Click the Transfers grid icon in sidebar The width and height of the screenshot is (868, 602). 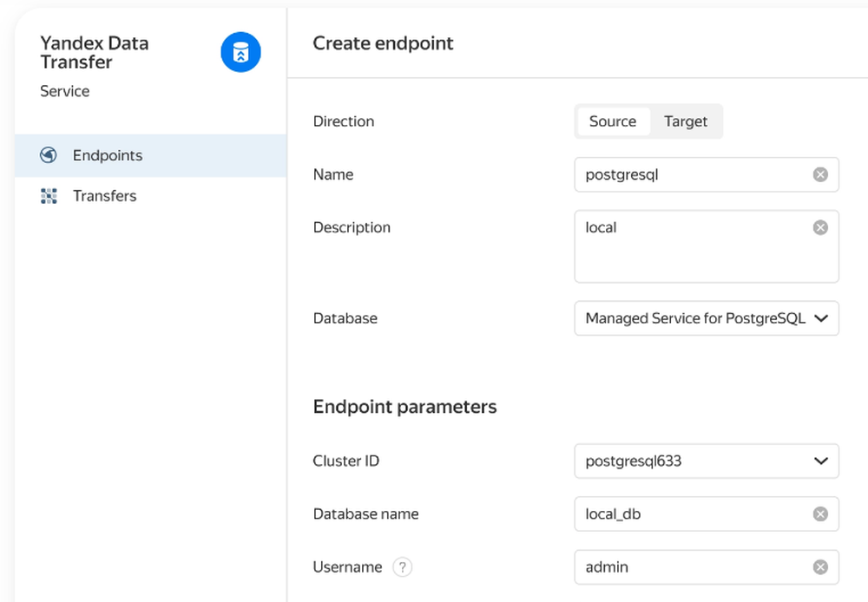pos(49,196)
